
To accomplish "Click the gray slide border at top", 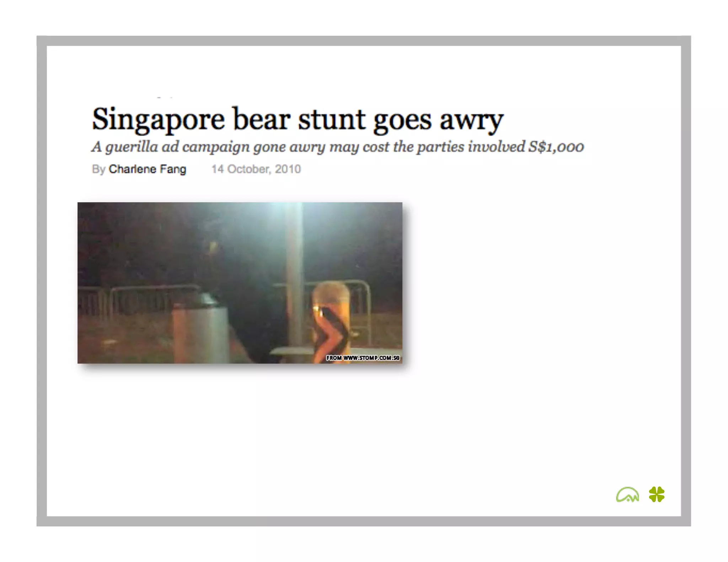I will pos(364,40).
